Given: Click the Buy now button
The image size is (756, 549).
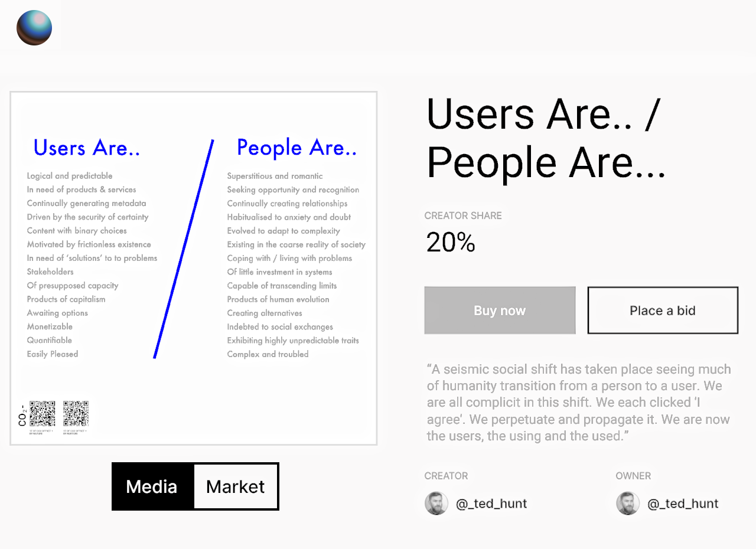Looking at the screenshot, I should click(500, 311).
